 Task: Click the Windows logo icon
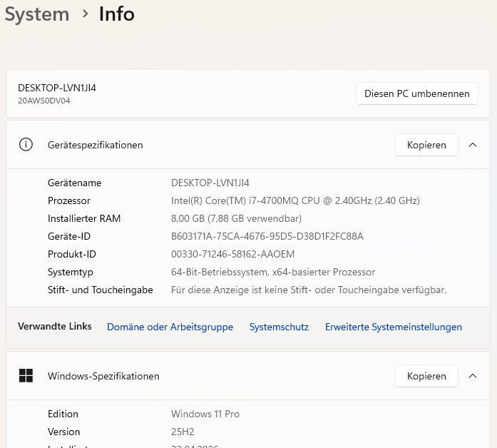pos(26,376)
